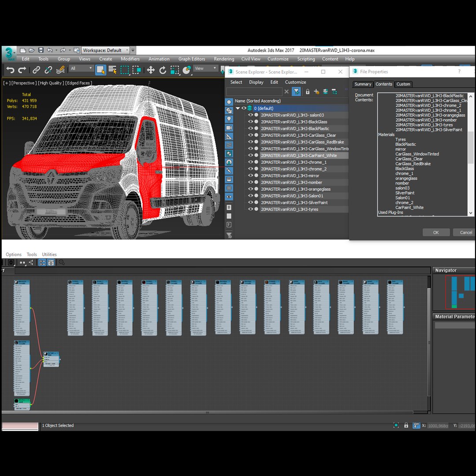Activate the Unlink Selection tool

(48, 70)
